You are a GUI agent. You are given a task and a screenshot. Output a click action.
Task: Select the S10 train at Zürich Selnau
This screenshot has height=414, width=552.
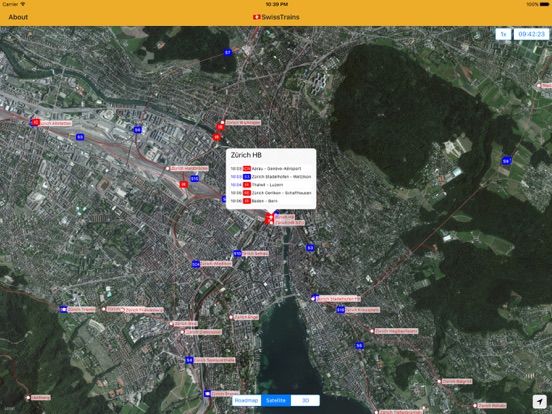237,253
